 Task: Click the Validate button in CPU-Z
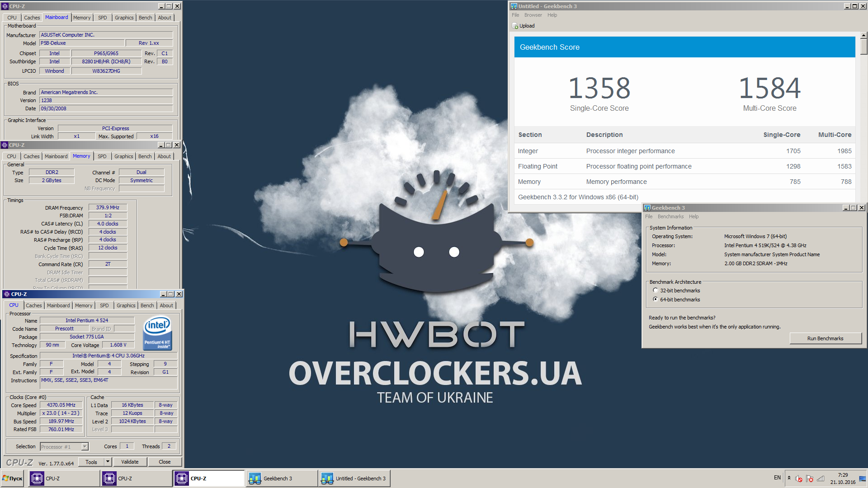[x=130, y=462]
